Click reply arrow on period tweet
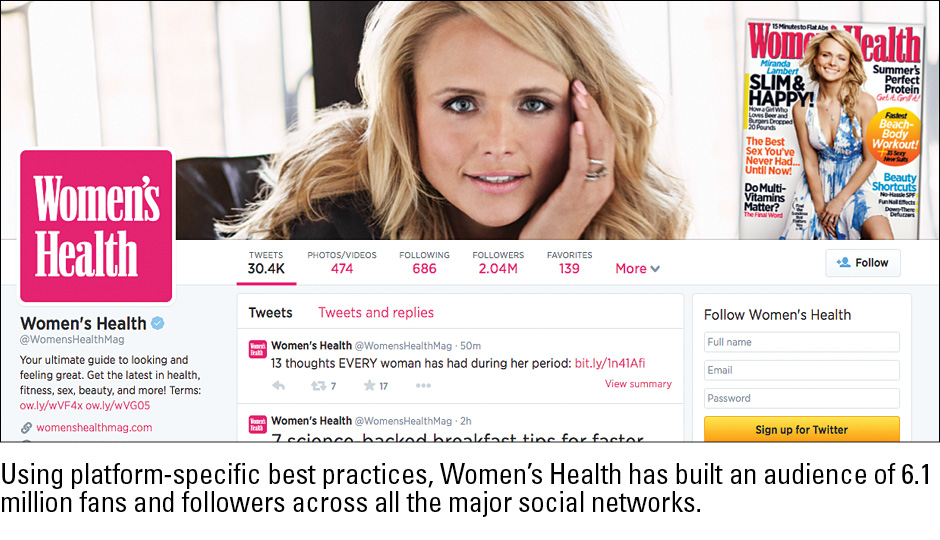The width and height of the screenshot is (940, 540). (x=278, y=385)
